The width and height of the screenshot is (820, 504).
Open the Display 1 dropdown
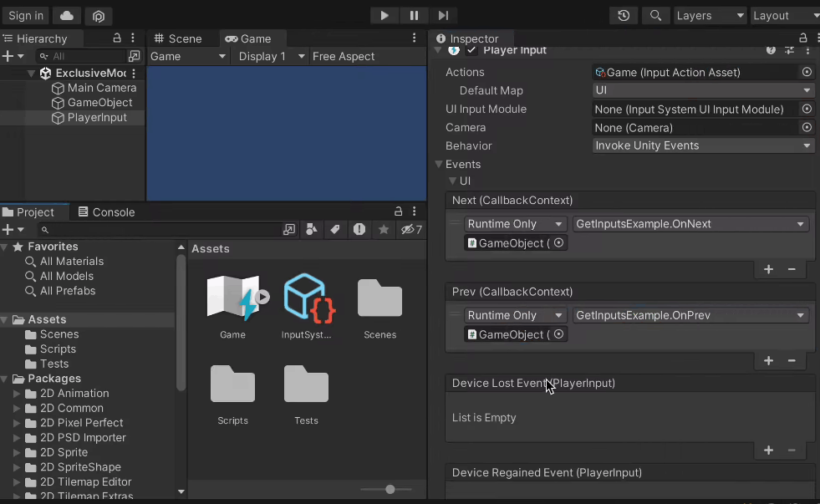(272, 56)
